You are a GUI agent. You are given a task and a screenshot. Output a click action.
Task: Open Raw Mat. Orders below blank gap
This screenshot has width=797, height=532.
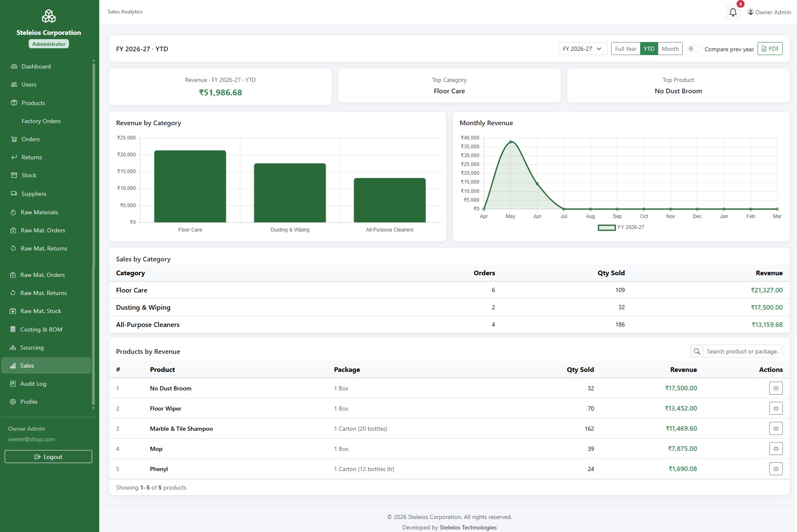42,275
